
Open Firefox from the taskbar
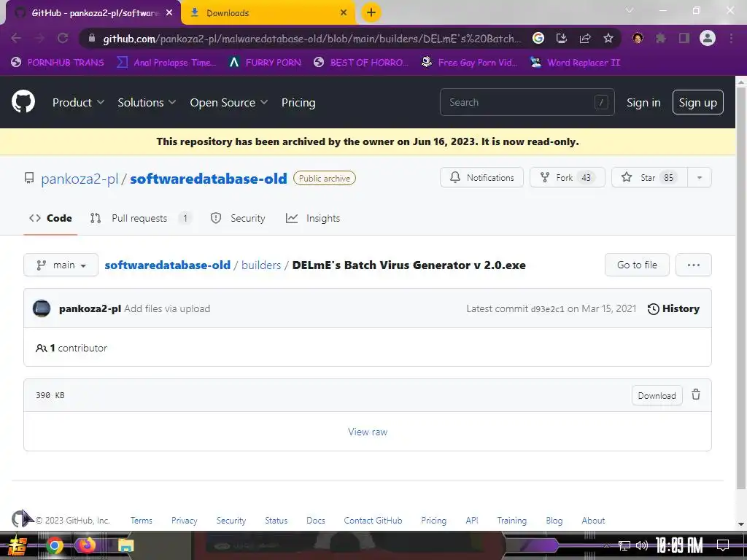pos(87,545)
